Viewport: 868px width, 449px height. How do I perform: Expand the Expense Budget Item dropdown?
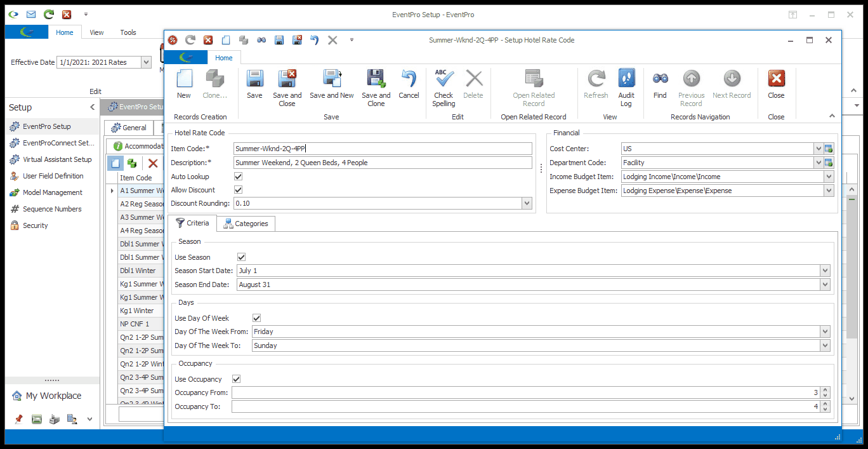tap(829, 191)
